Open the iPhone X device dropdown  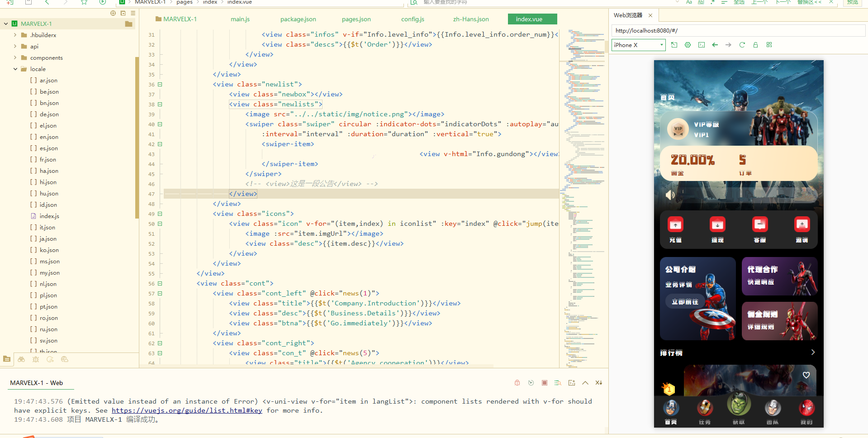(639, 45)
